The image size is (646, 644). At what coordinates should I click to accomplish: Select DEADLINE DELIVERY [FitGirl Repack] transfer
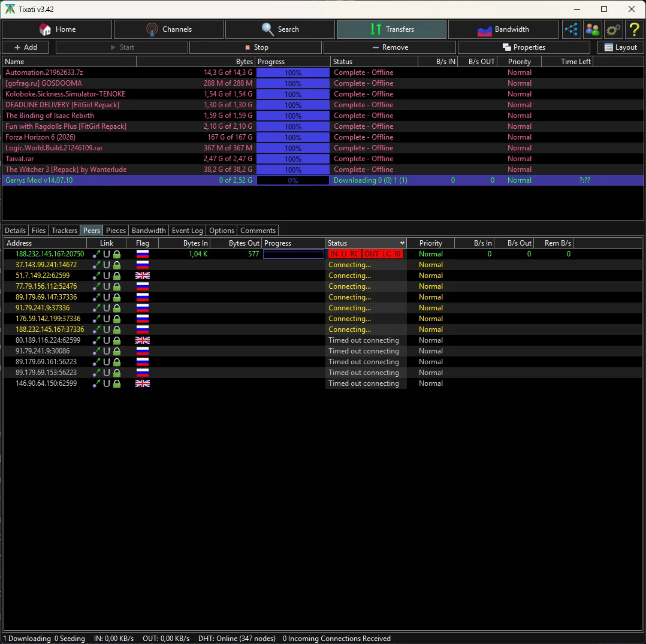(323, 105)
